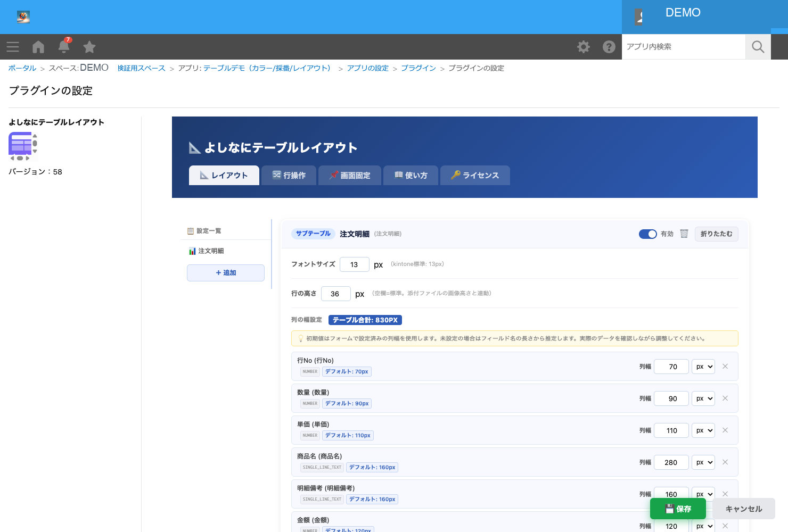Open the help question mark icon
This screenshot has height=532, width=788.
click(609, 47)
